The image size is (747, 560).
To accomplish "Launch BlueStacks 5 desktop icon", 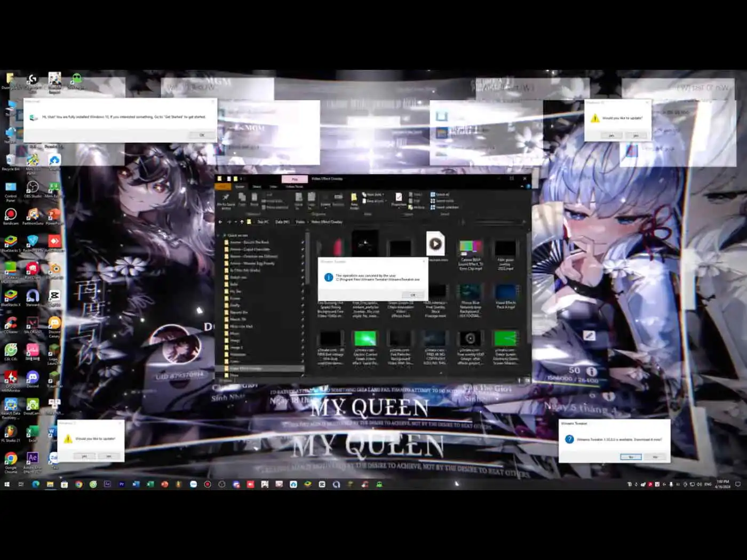I will pyautogui.click(x=11, y=244).
